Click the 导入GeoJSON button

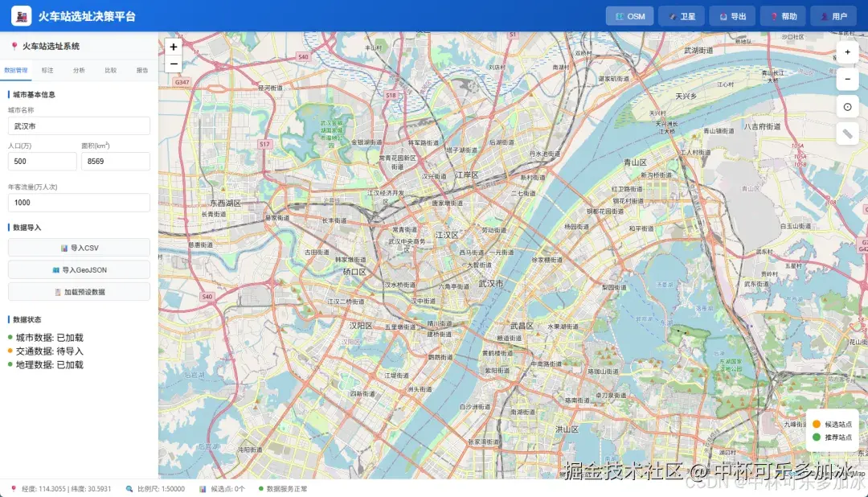pos(79,270)
